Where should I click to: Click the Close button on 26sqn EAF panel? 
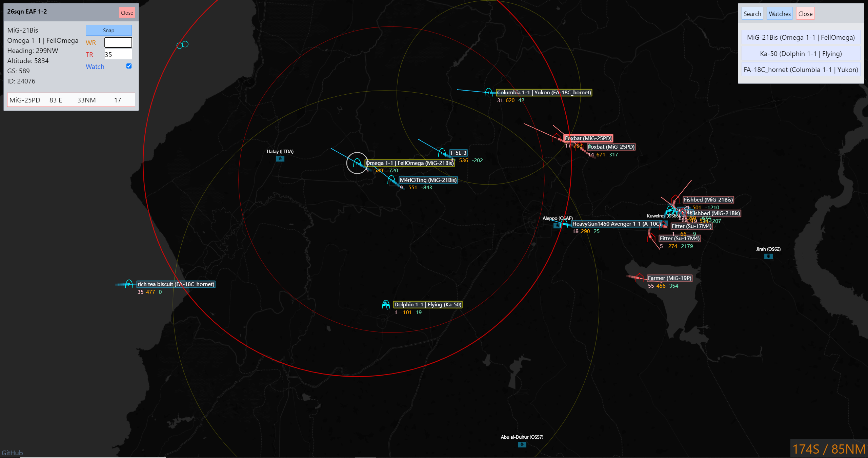127,13
